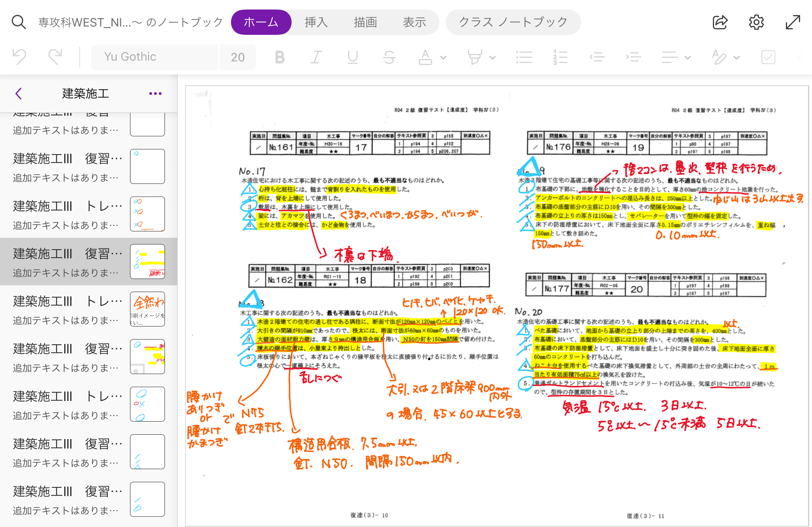Expand the font color dropdown arrow
812x527 pixels.
[x=443, y=58]
